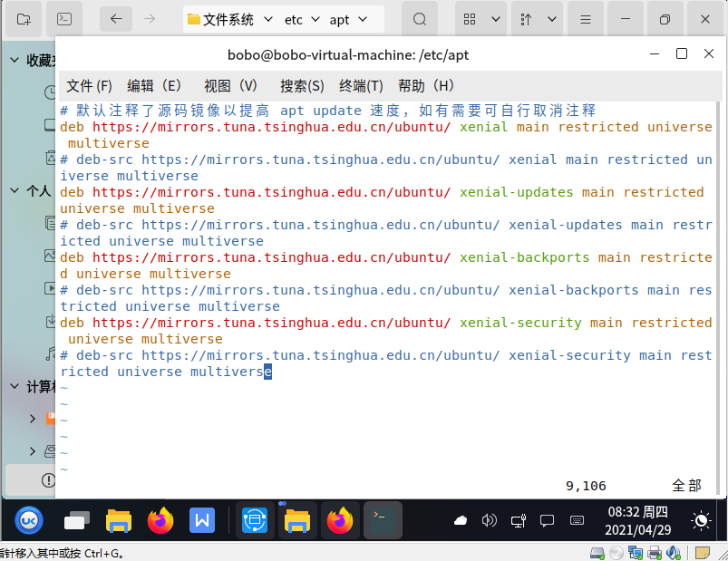Open the notification message tray icon
Viewport: 728px width, 561px height.
point(547,520)
